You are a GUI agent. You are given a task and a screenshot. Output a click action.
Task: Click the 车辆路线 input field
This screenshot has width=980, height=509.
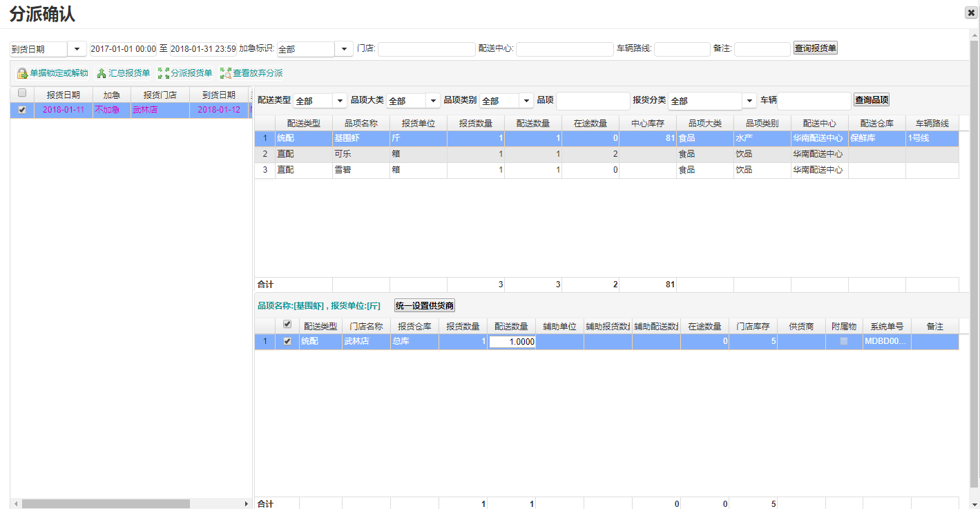coord(682,49)
